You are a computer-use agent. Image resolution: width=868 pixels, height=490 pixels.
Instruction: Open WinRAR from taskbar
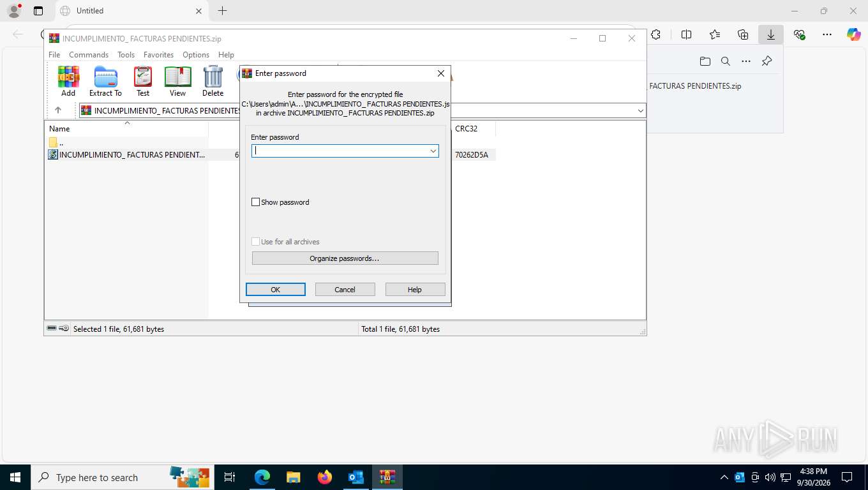(x=387, y=477)
